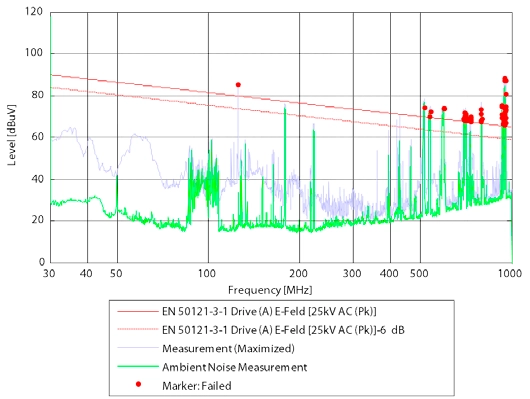Click the red marker dot in the legend
Screen dimensions: 530x399
(x=138, y=384)
